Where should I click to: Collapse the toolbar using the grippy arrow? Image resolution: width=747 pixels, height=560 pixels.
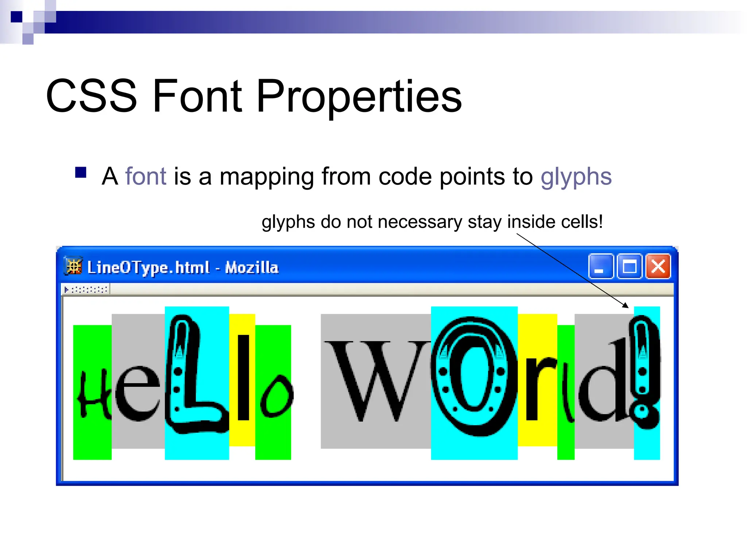66,289
